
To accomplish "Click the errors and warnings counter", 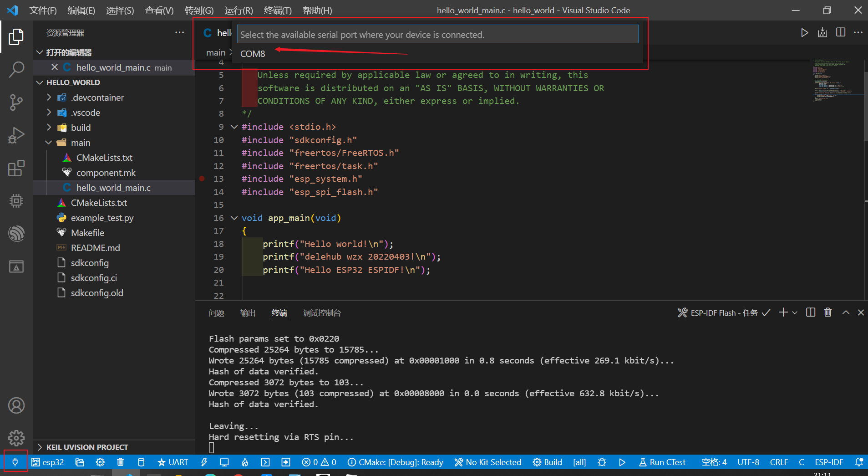I will pyautogui.click(x=319, y=462).
